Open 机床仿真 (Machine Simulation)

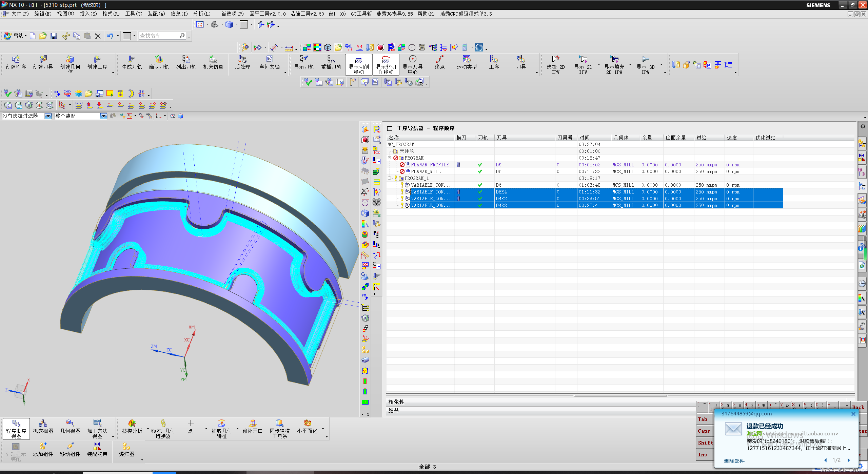[x=213, y=63]
